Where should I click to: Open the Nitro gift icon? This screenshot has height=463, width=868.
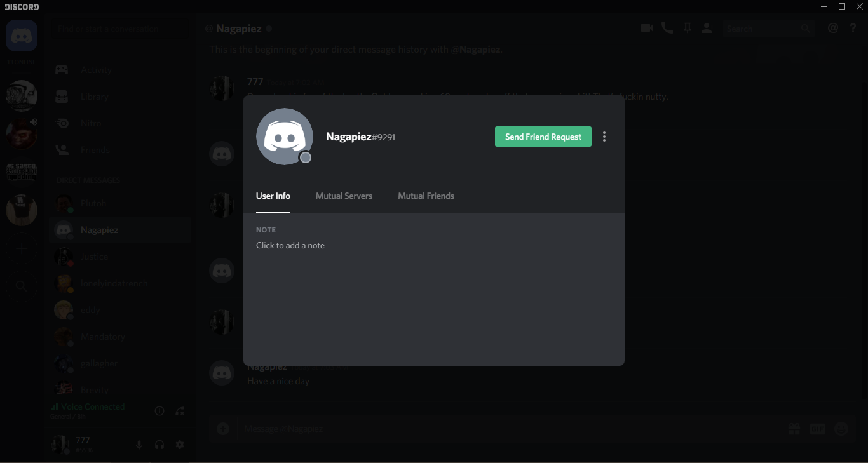[794, 429]
